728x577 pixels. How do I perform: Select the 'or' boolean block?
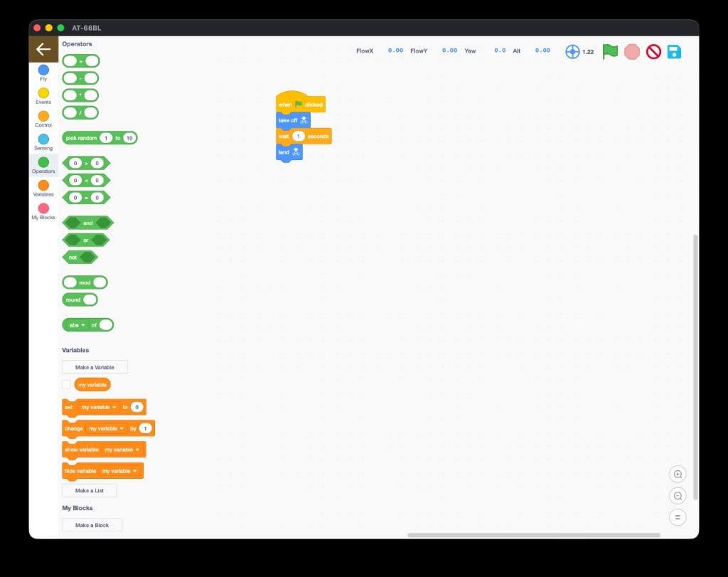click(x=86, y=240)
